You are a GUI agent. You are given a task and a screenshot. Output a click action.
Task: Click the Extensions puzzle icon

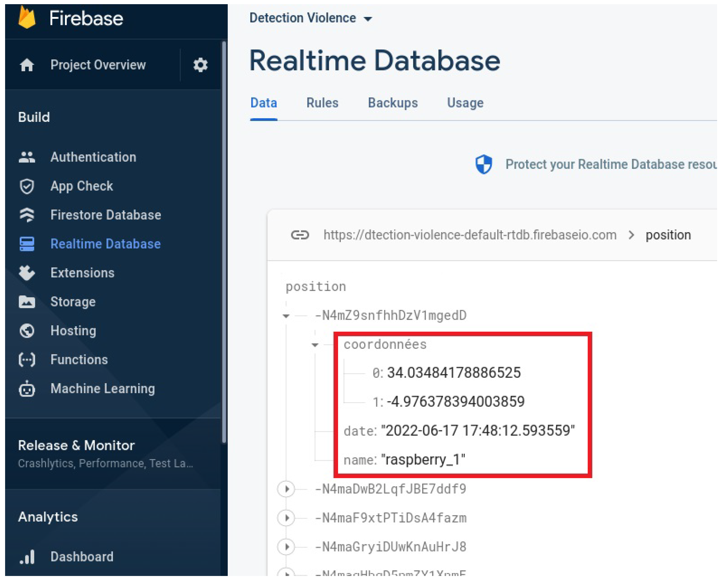[x=27, y=273]
